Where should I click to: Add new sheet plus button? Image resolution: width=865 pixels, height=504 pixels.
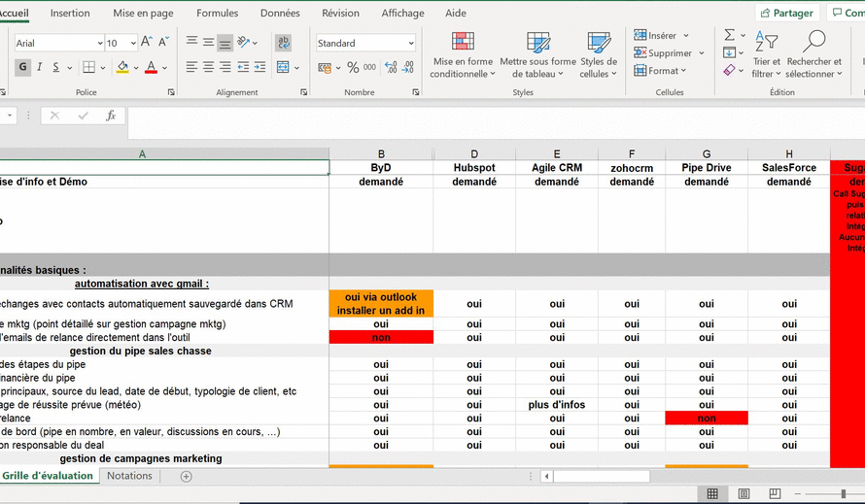click(x=187, y=477)
